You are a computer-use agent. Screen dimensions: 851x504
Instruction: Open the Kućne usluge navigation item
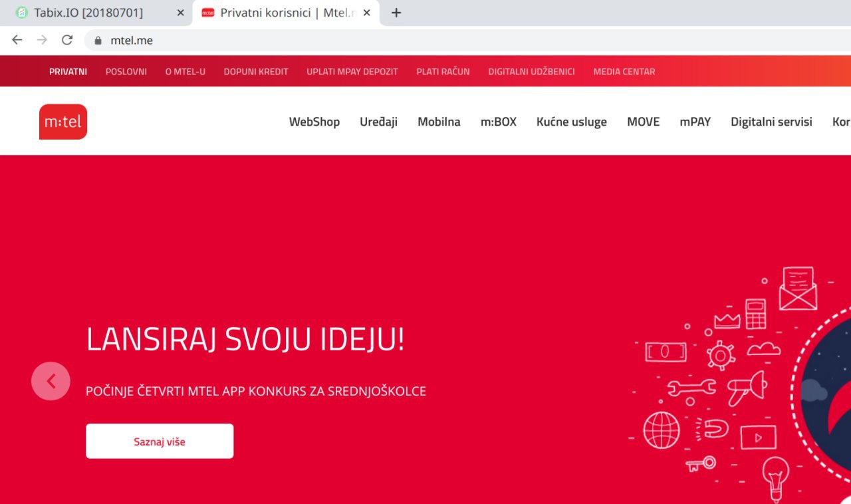pyautogui.click(x=572, y=122)
